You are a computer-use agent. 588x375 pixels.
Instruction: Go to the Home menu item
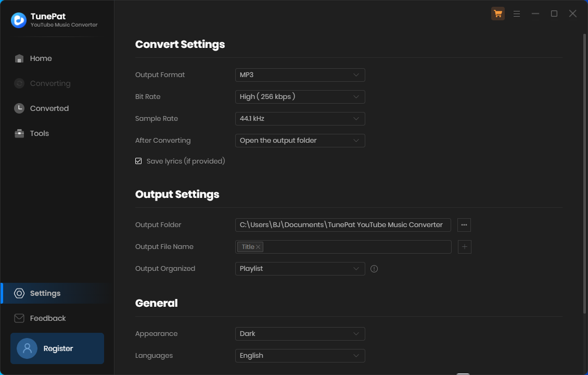[57, 58]
